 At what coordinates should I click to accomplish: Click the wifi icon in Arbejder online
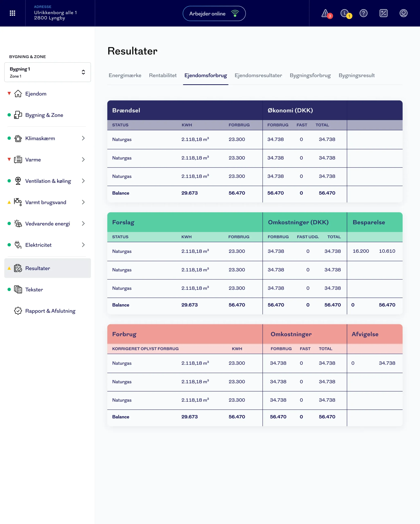tap(235, 13)
